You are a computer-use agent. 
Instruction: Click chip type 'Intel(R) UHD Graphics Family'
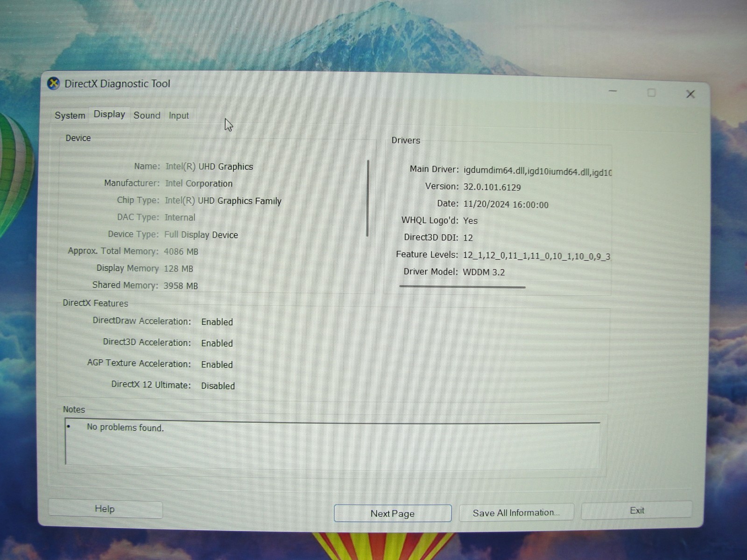pyautogui.click(x=223, y=201)
